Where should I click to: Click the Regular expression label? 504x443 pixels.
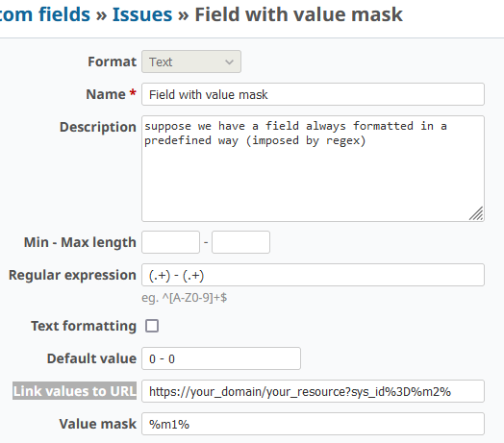click(72, 275)
